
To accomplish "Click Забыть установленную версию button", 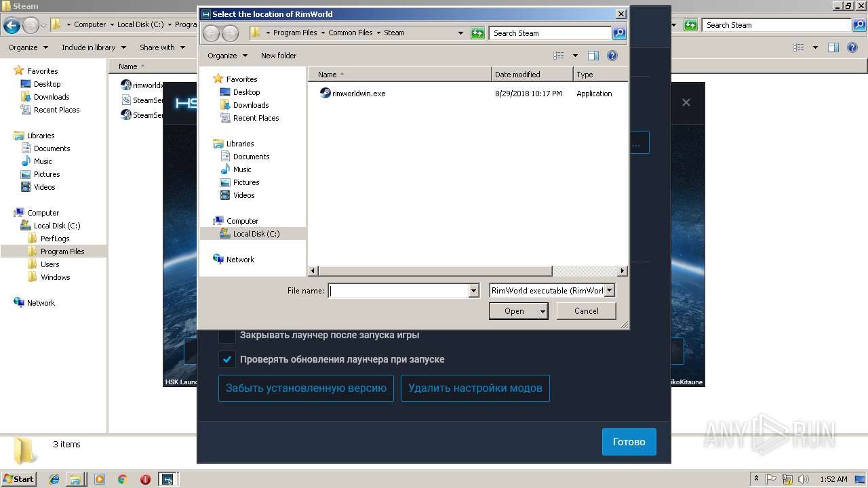I will [x=306, y=388].
